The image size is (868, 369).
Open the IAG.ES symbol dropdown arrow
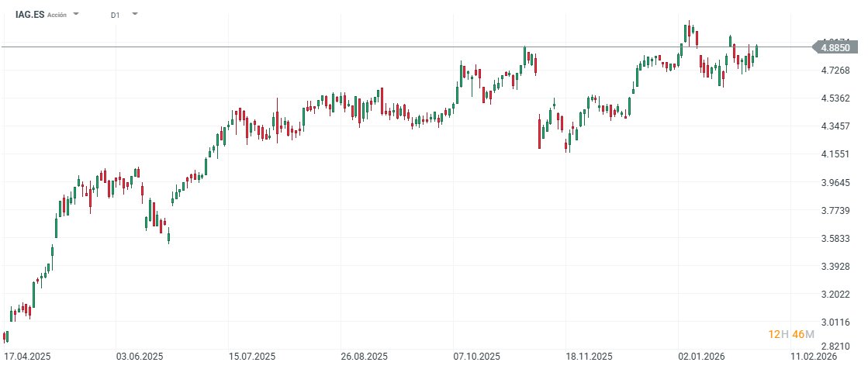point(76,14)
